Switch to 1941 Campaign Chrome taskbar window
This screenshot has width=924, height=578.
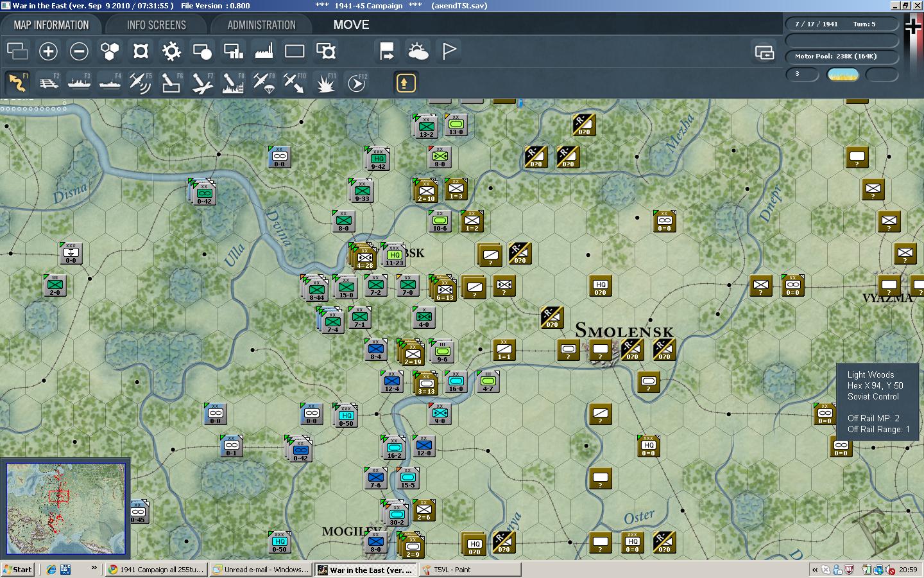point(156,570)
